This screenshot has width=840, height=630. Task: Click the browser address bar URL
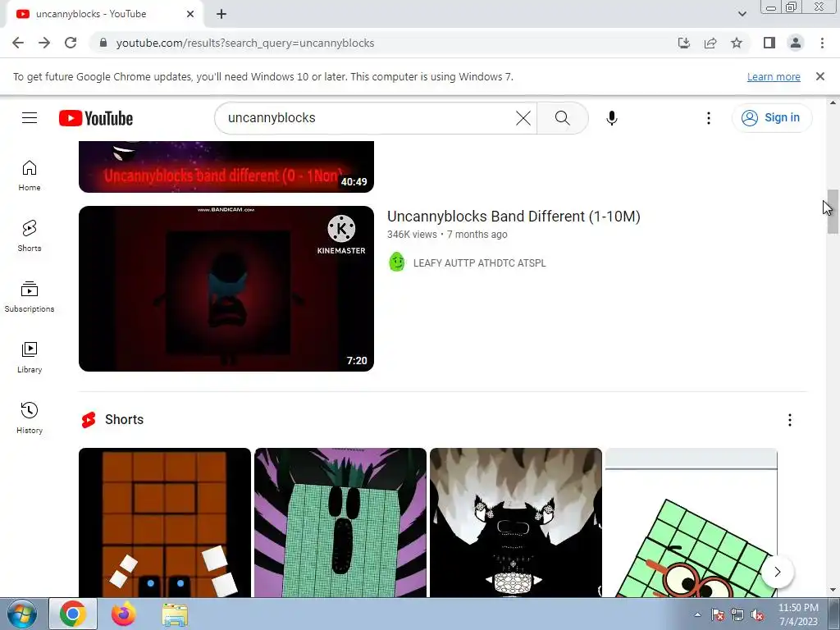pyautogui.click(x=244, y=43)
